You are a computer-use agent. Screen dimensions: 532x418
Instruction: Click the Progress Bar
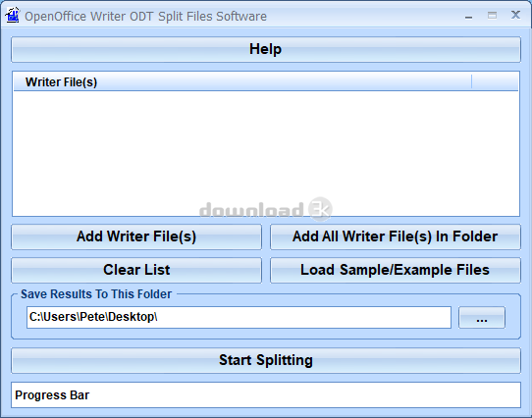coord(266,394)
